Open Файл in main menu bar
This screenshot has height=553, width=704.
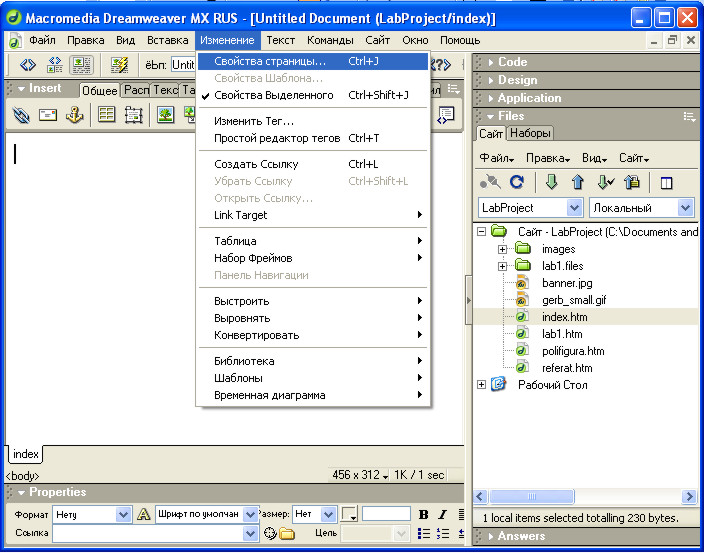[42, 40]
